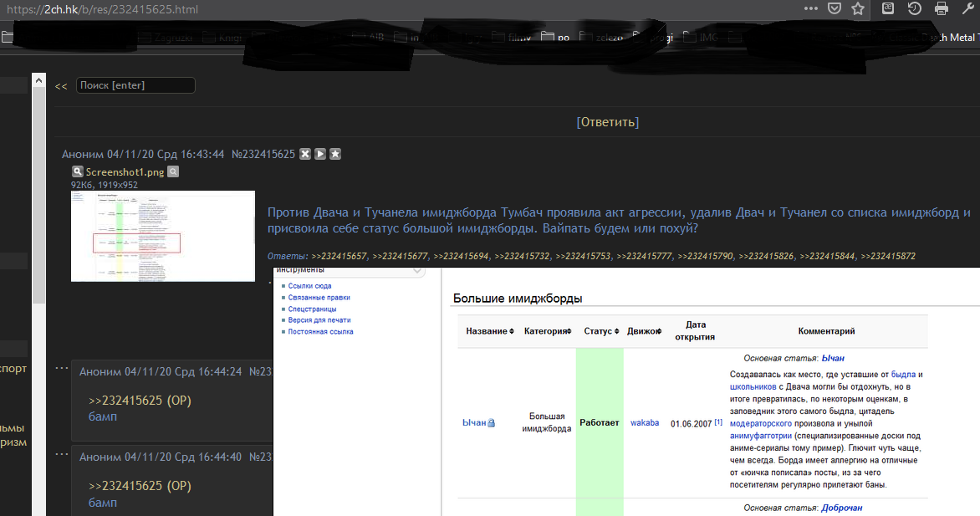
Task: Click magnifier icon left of Screenshot1.png
Action: [x=77, y=172]
